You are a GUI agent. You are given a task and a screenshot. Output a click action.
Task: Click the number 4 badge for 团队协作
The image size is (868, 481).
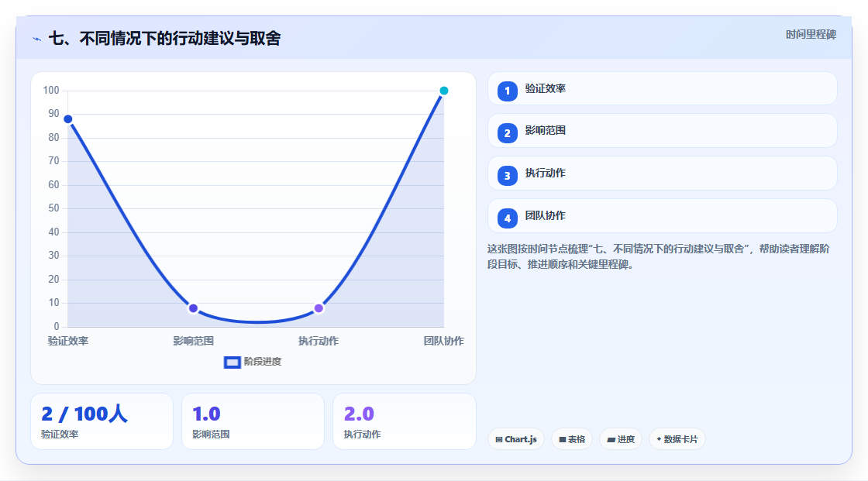click(x=507, y=218)
